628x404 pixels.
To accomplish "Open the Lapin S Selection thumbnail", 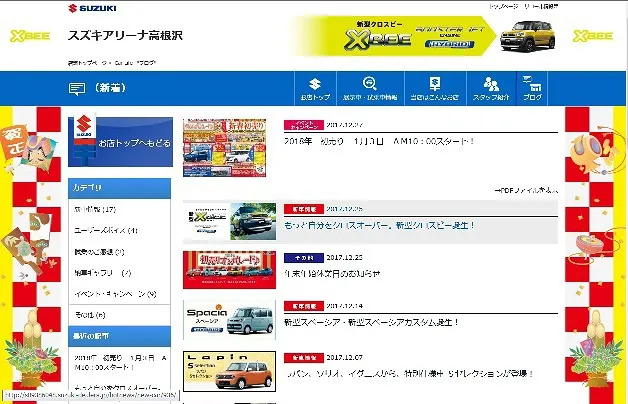I will coord(229,372).
